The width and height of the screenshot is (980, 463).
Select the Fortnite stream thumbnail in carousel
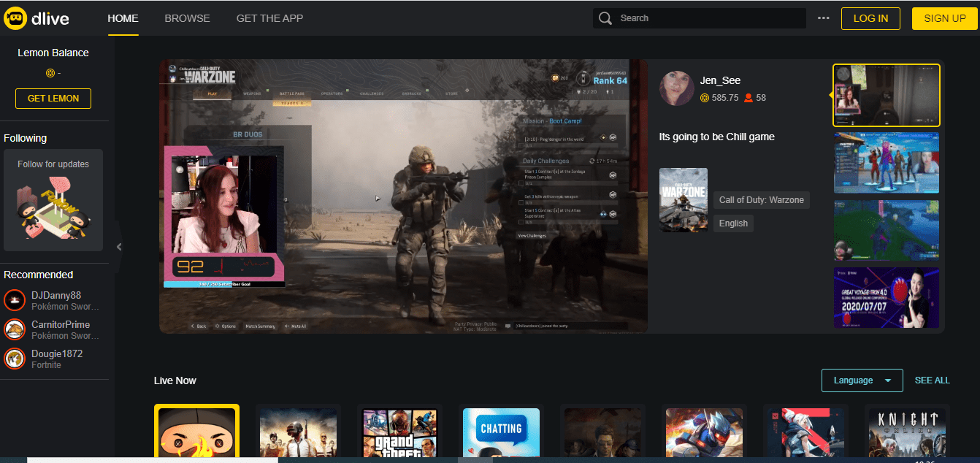[x=886, y=163]
